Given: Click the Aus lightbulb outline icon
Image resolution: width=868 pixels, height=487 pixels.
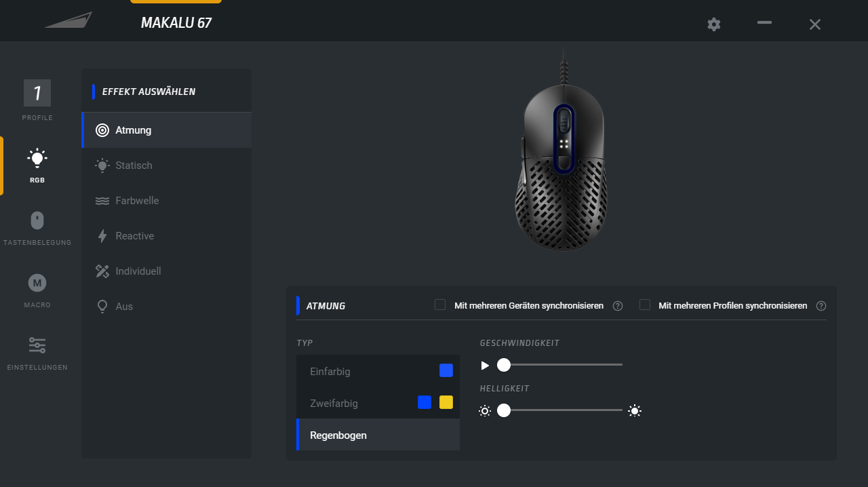Looking at the screenshot, I should pyautogui.click(x=102, y=307).
